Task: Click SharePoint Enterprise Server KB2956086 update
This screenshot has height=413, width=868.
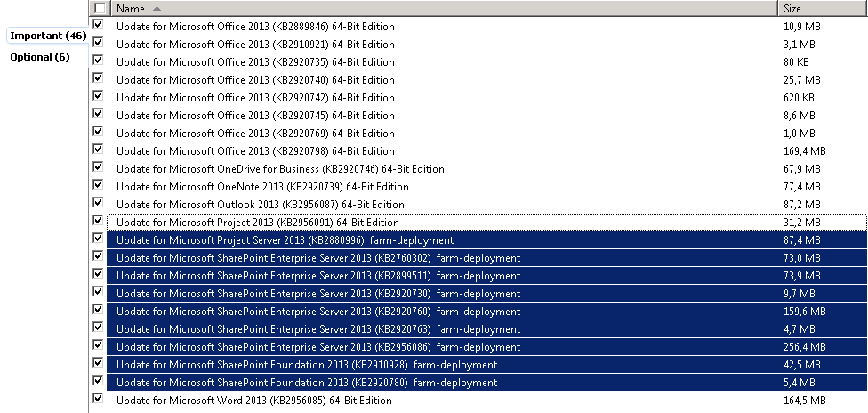Action: point(317,347)
